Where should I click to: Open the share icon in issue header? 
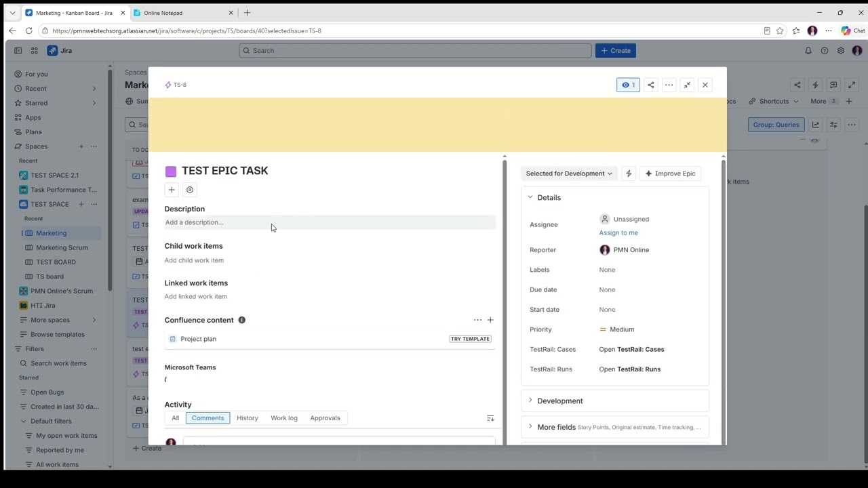tap(651, 85)
